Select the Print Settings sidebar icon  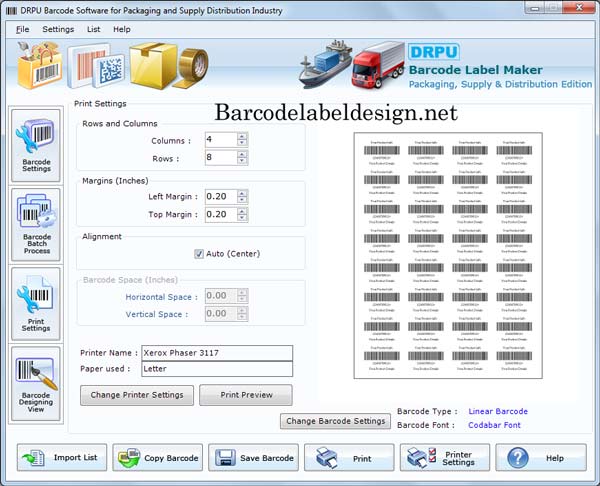pos(36,303)
